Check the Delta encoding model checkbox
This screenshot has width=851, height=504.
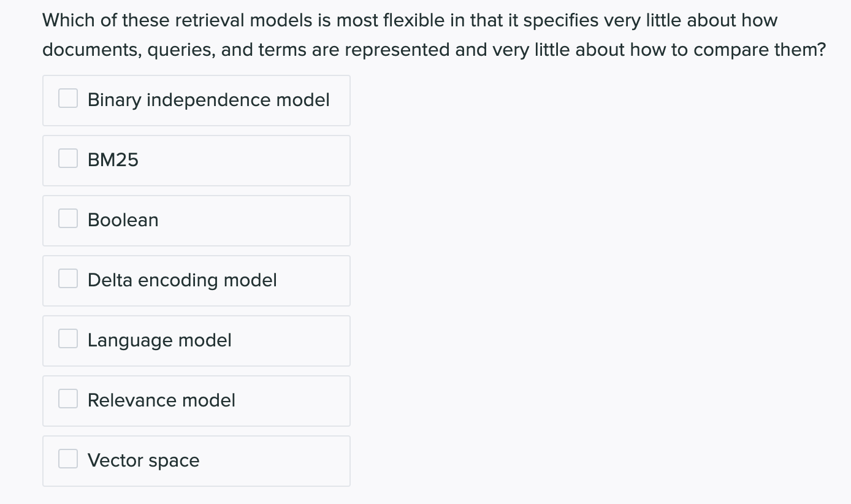point(67,278)
